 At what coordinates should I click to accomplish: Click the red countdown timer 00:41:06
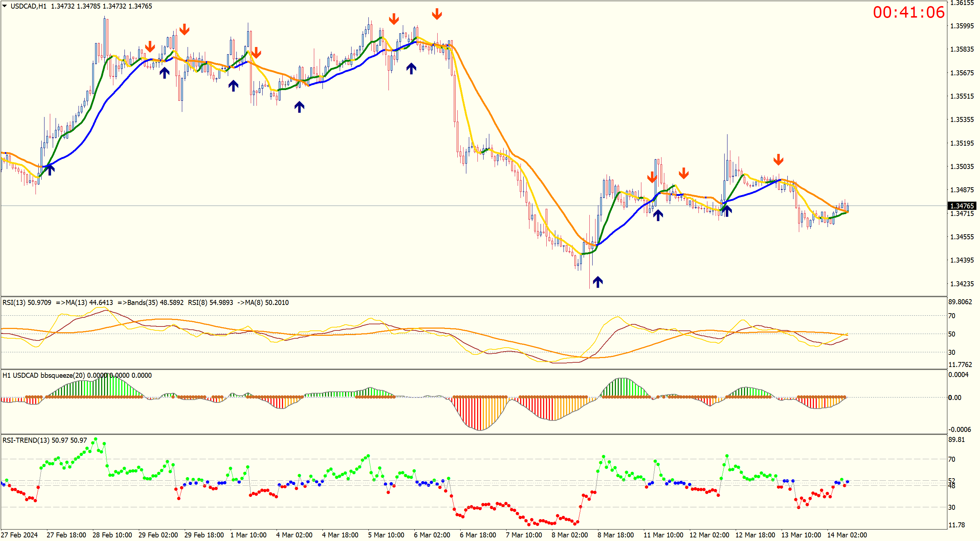pos(908,12)
